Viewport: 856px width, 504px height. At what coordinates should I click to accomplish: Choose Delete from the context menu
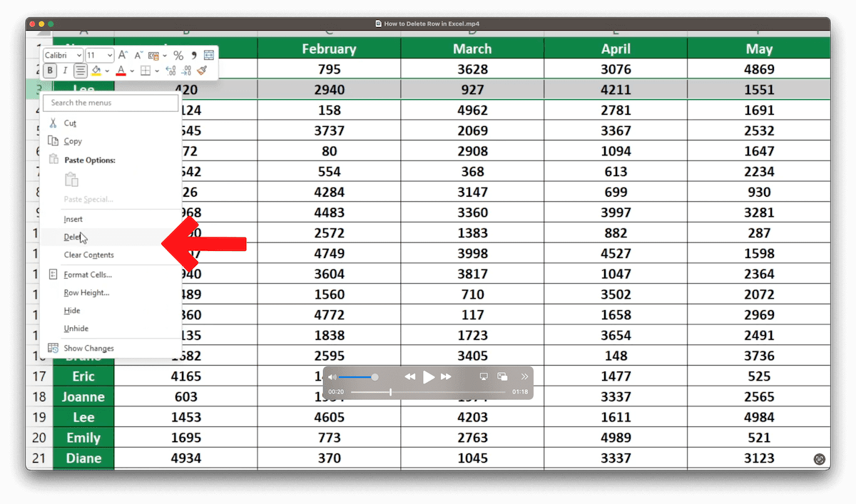71,237
